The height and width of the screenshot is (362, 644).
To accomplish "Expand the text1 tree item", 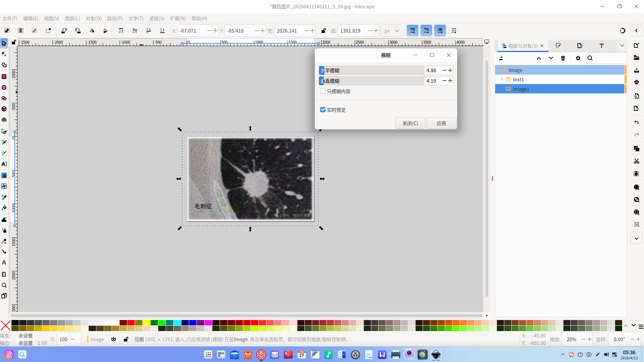I will 502,80.
